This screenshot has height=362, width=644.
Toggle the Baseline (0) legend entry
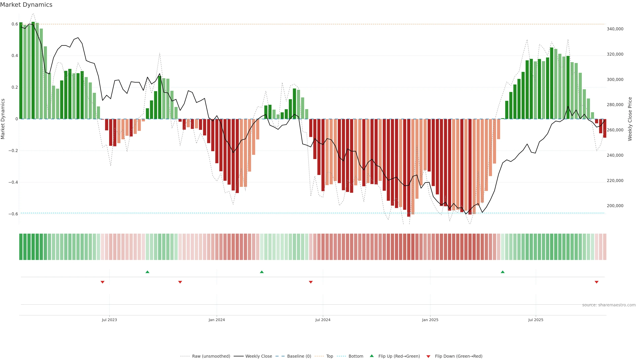pos(299,356)
